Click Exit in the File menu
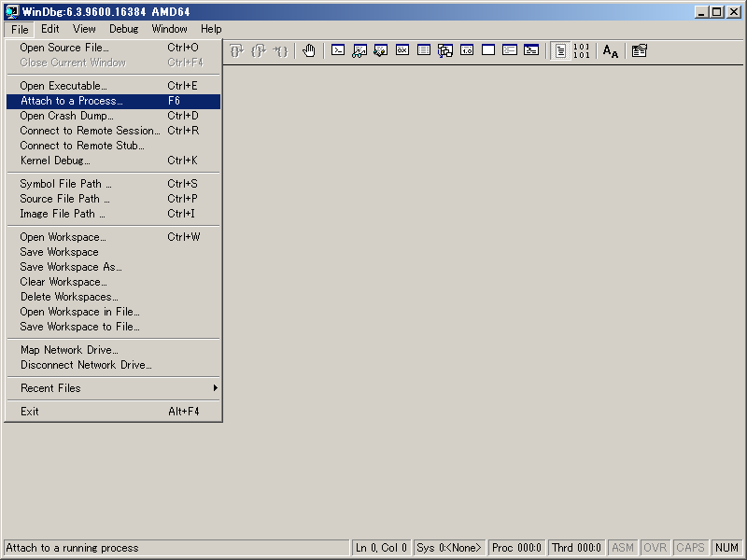The image size is (747, 560). (113, 412)
